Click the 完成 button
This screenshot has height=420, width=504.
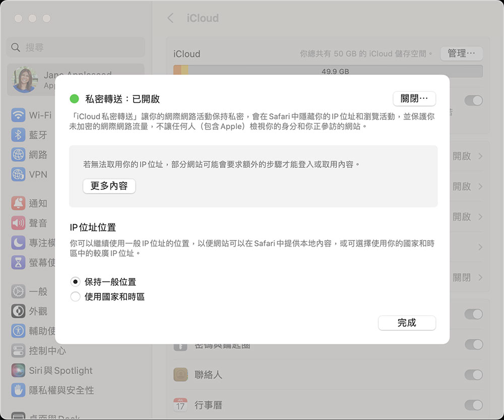coord(407,323)
